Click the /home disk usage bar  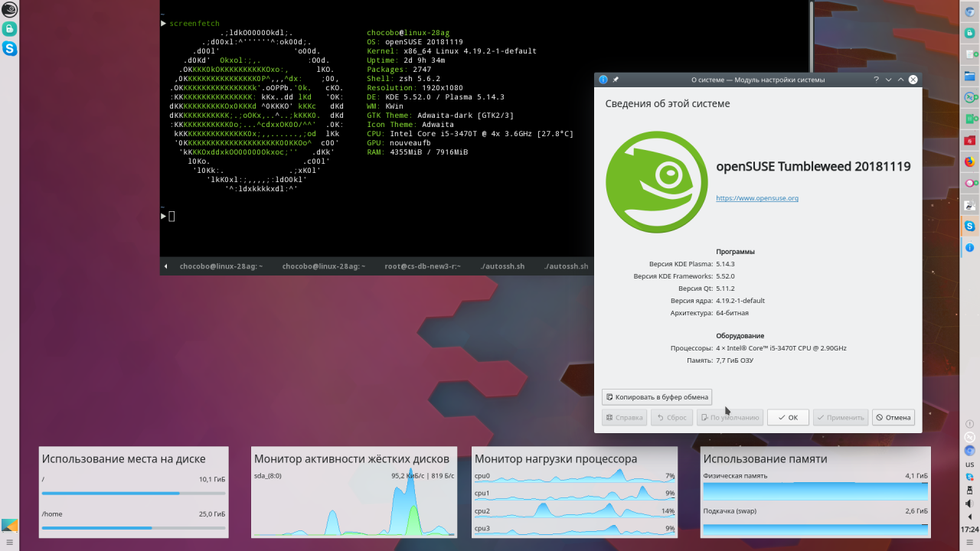[x=133, y=528]
